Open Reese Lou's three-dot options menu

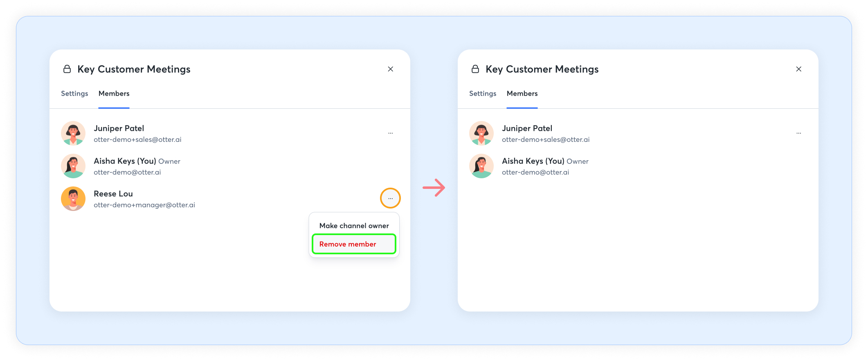[x=390, y=198]
